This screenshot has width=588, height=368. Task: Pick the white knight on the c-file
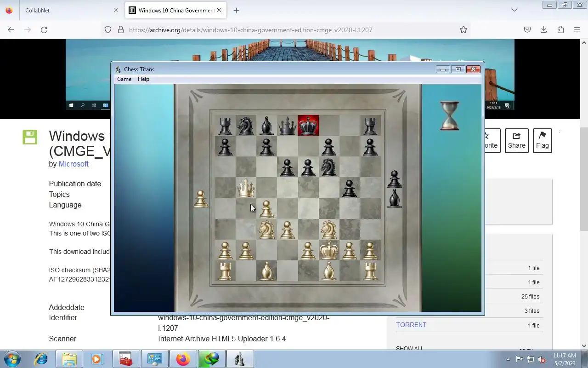266,229
